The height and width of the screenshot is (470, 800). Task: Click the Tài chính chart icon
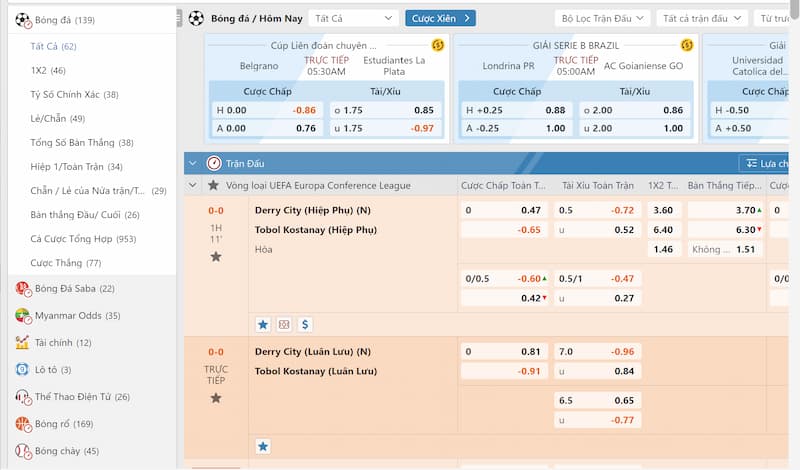(21, 343)
